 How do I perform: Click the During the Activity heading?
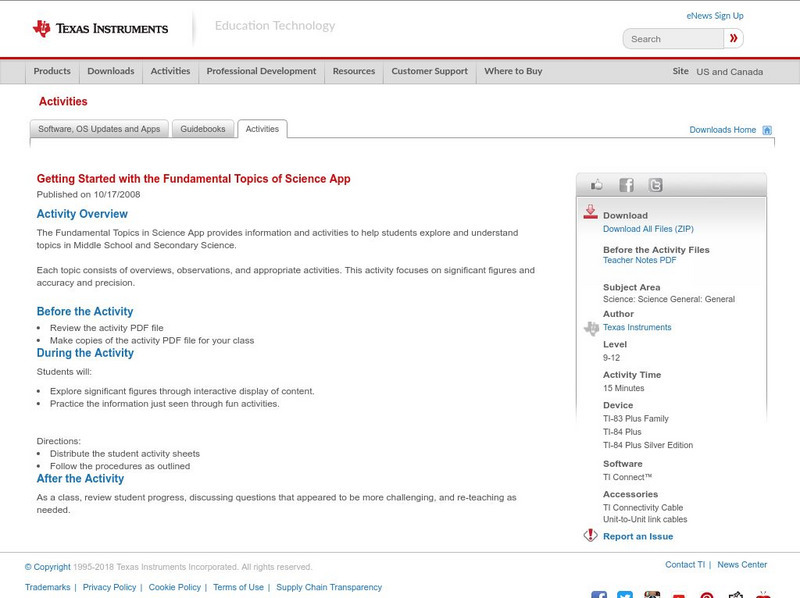pyautogui.click(x=85, y=353)
